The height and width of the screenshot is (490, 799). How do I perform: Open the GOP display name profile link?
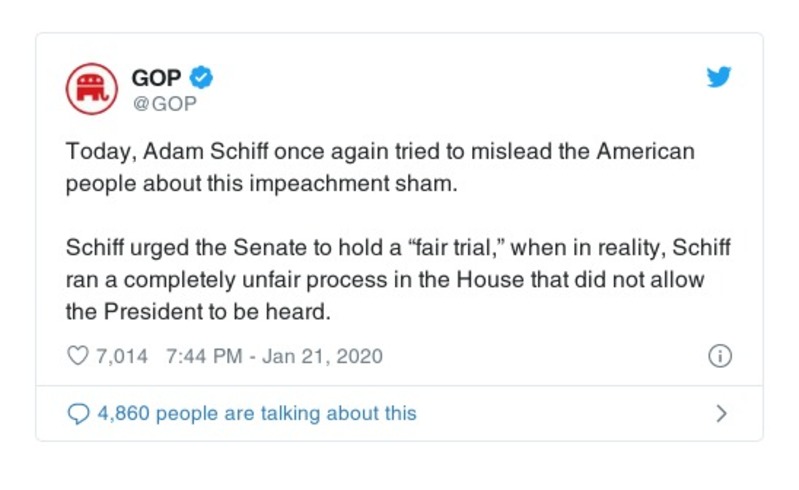coord(156,77)
